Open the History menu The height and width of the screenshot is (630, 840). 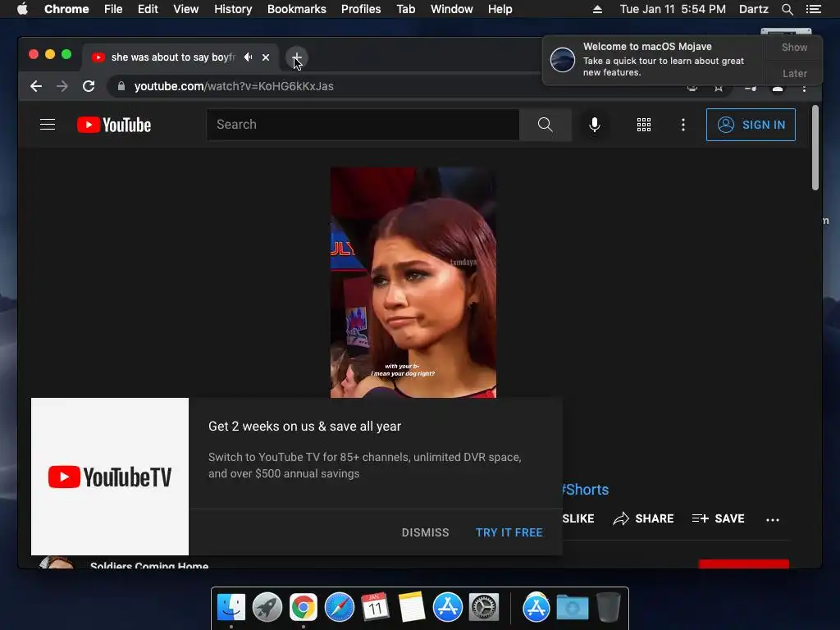[233, 9]
